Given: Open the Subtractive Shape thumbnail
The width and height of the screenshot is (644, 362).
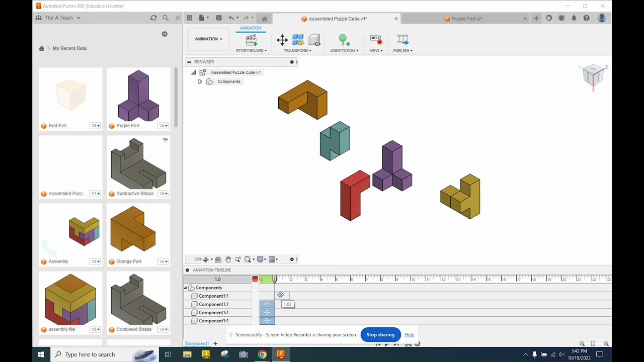Looking at the screenshot, I should [139, 163].
